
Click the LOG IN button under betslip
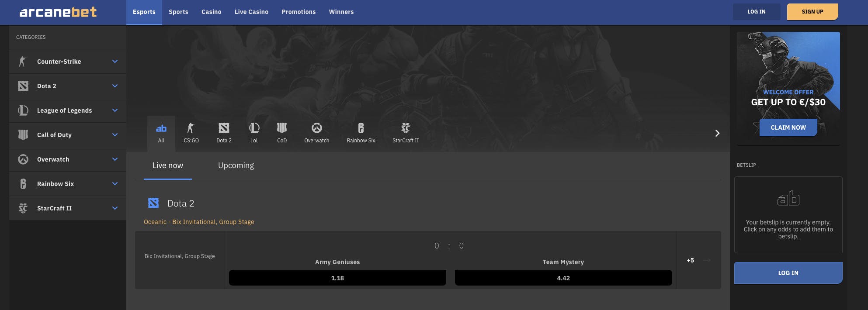click(x=788, y=273)
